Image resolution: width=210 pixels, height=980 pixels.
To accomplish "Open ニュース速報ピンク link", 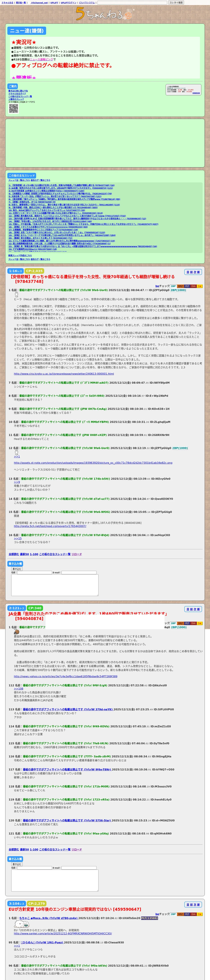I will coord(41,59).
